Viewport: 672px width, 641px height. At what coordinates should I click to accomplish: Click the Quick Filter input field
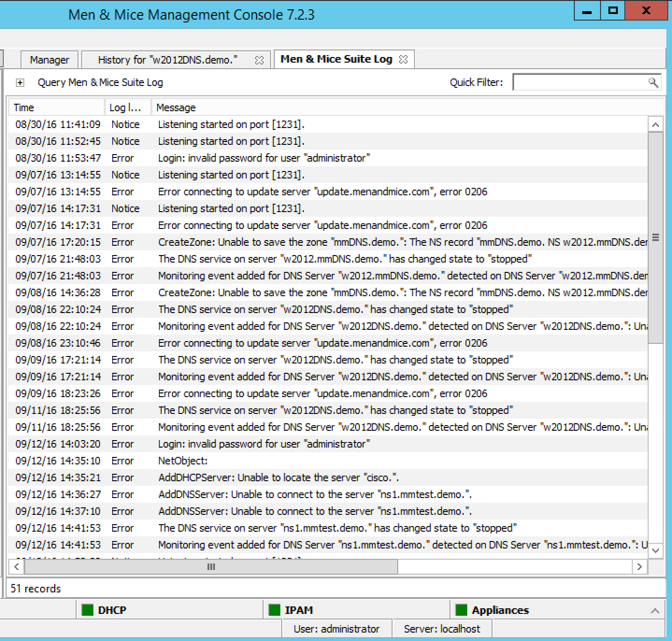[x=579, y=83]
